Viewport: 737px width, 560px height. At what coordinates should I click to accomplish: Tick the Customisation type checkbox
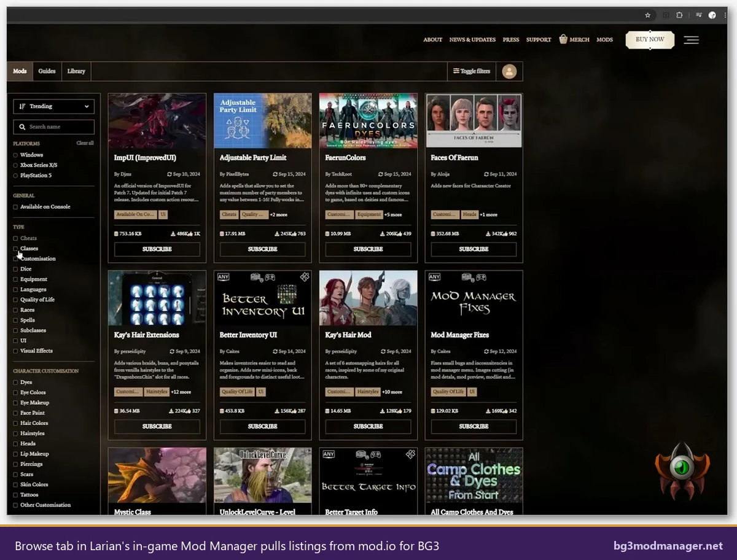(16, 259)
